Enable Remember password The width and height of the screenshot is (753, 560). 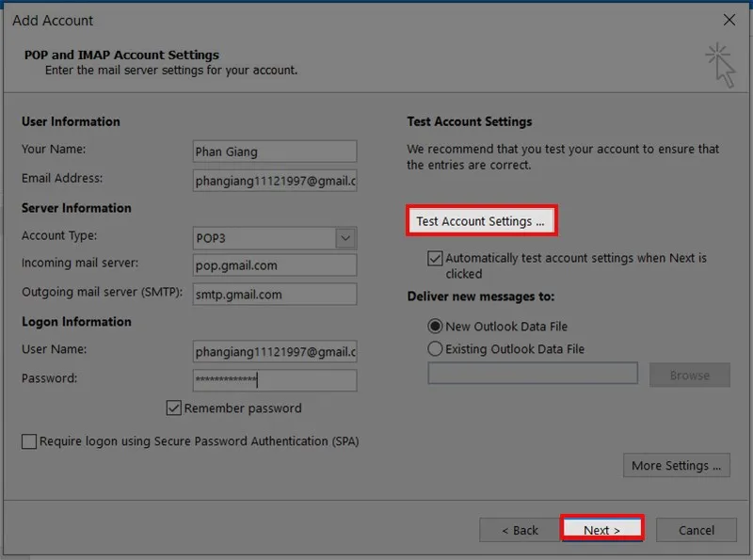tap(176, 408)
